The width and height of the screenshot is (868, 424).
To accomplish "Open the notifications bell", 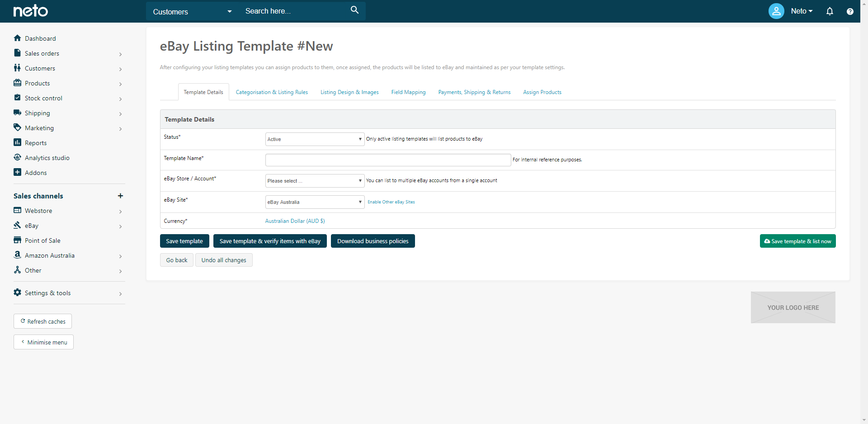I will click(830, 11).
